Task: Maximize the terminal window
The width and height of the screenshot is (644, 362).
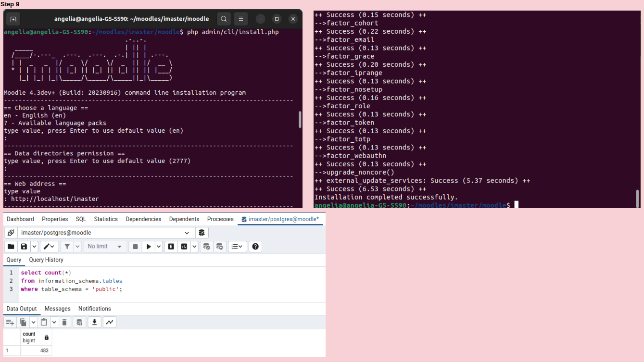Action: [277, 19]
